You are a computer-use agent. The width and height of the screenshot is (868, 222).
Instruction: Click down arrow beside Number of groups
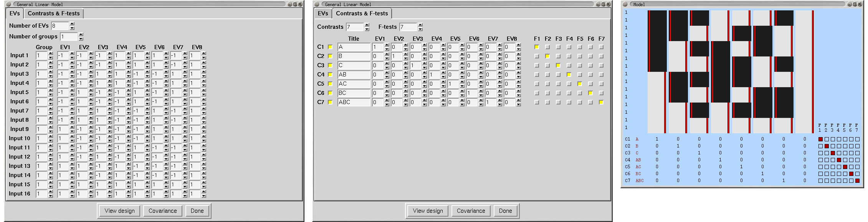pyautogui.click(x=81, y=39)
